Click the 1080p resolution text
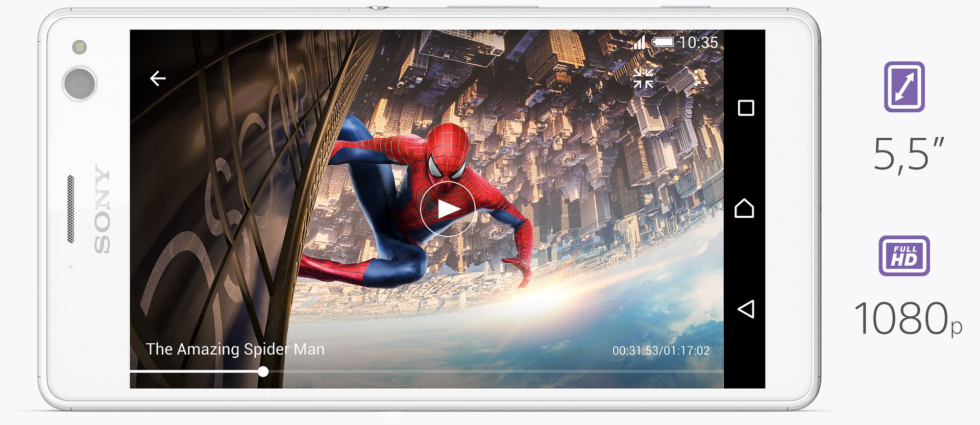Screen dimensions: 980x425 908,318
